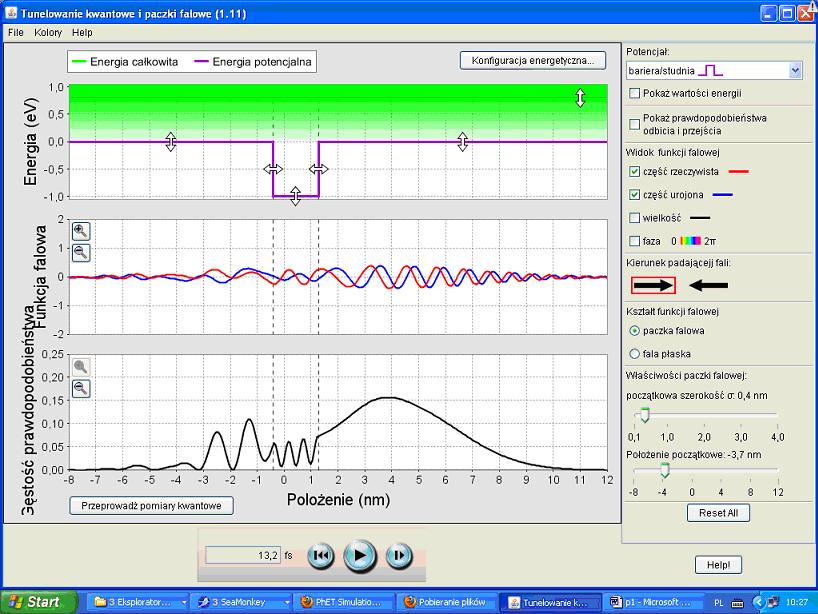Viewport: 818px width, 614px height.
Task: Click the blue część urojona line sample
Action: tap(723, 195)
